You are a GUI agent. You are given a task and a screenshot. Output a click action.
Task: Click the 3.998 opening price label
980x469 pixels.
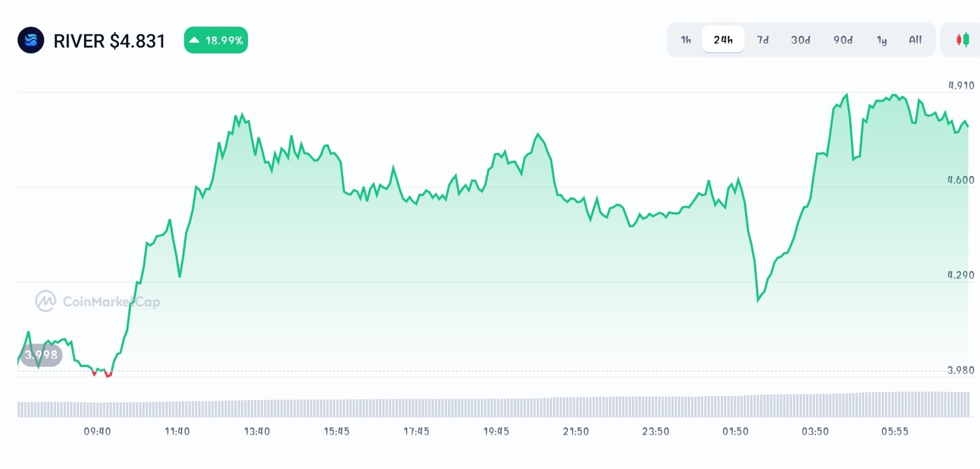tap(41, 356)
